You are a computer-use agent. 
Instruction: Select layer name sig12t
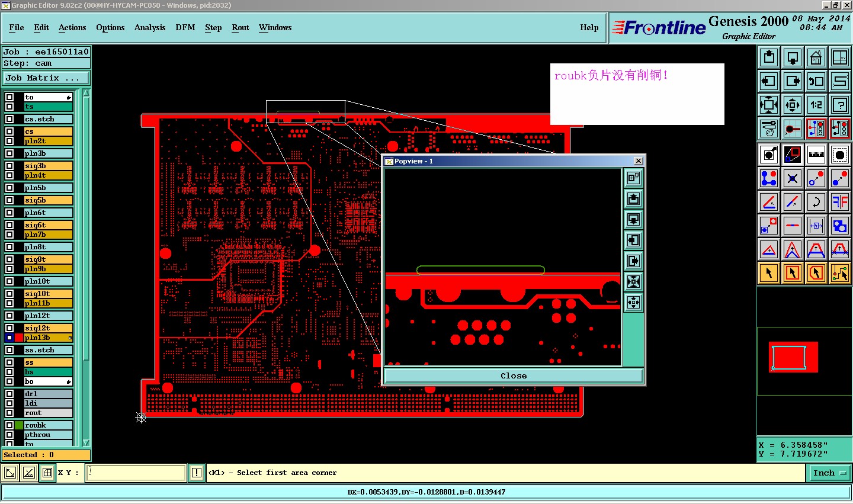[x=48, y=328]
